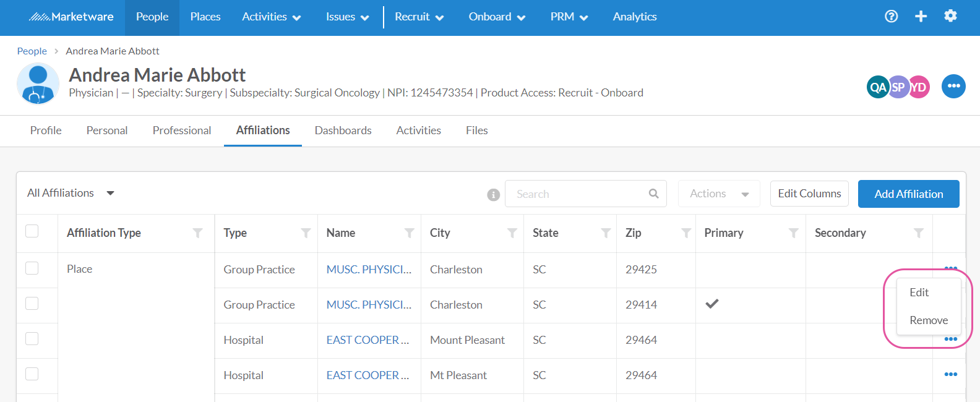Click the 'Place' affiliation type cell

click(79, 269)
